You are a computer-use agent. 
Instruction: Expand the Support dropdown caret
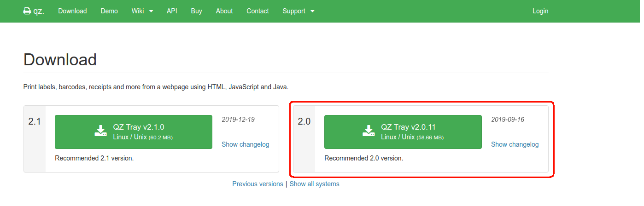point(312,11)
